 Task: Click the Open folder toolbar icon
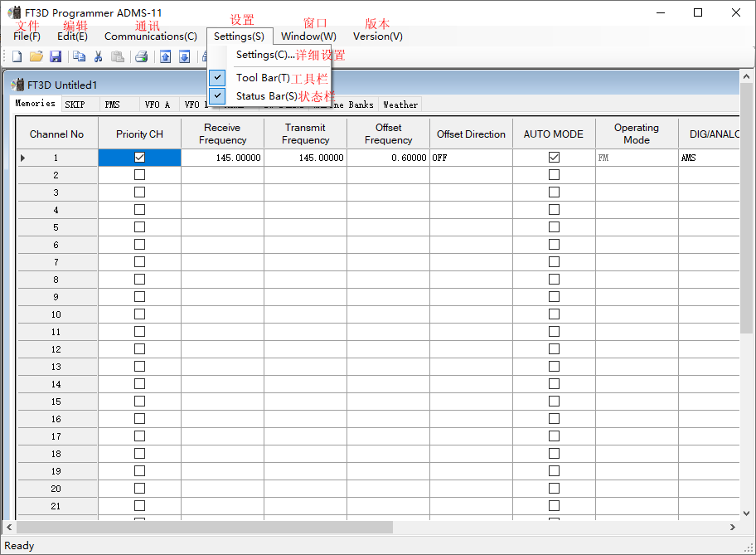(x=36, y=56)
